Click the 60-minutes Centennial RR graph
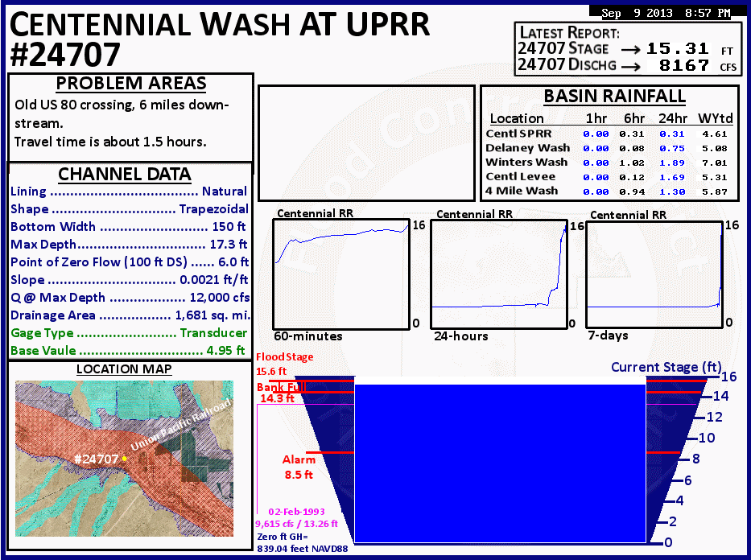The image size is (751, 560). (341, 274)
